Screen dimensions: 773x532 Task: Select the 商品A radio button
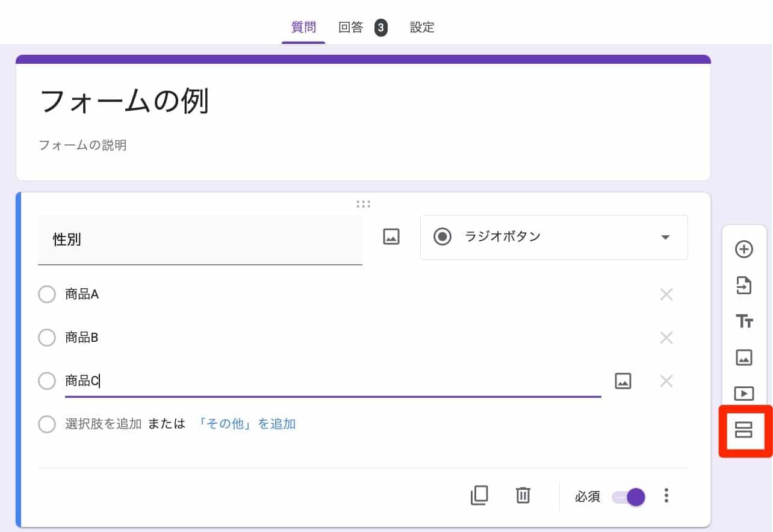point(47,294)
